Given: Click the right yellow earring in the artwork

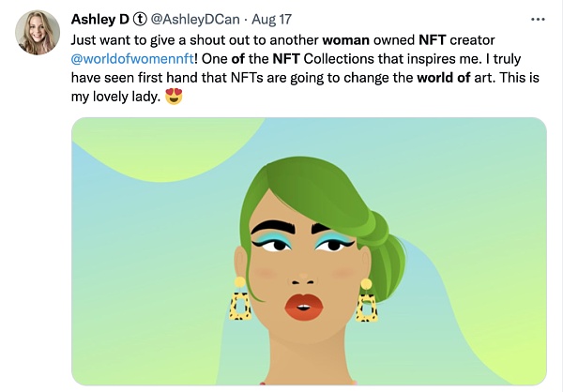Looking at the screenshot, I should (366, 301).
